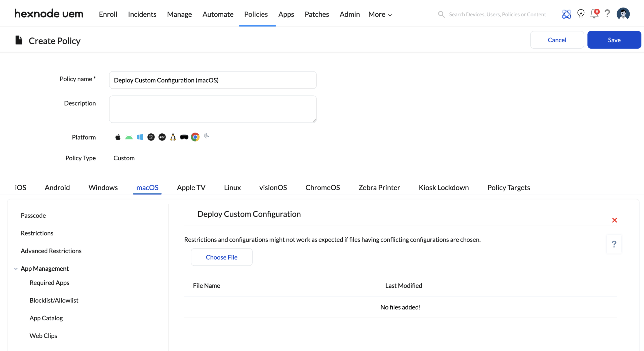Open the user profile avatar
Viewport: 644px width, 351px height.
623,14
